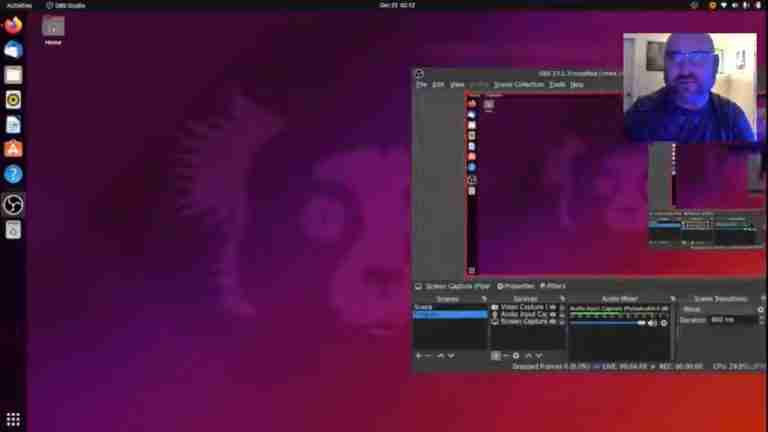Open the Tools menu in OBS
Screen dimensions: 768x432
[x=557, y=85]
